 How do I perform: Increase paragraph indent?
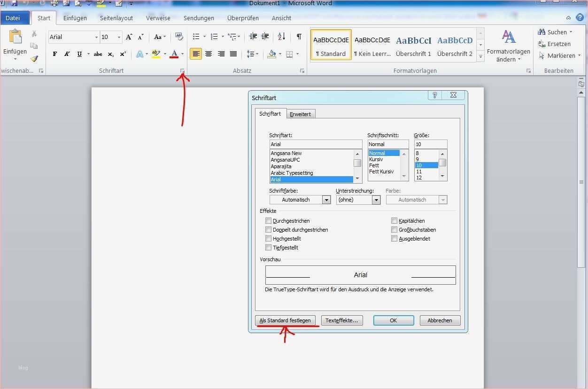[265, 37]
